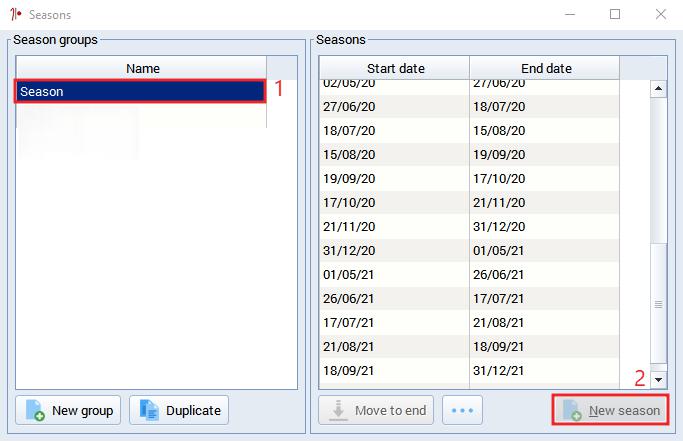This screenshot has width=683, height=441.
Task: Minimize the Seasons window
Action: pyautogui.click(x=570, y=14)
